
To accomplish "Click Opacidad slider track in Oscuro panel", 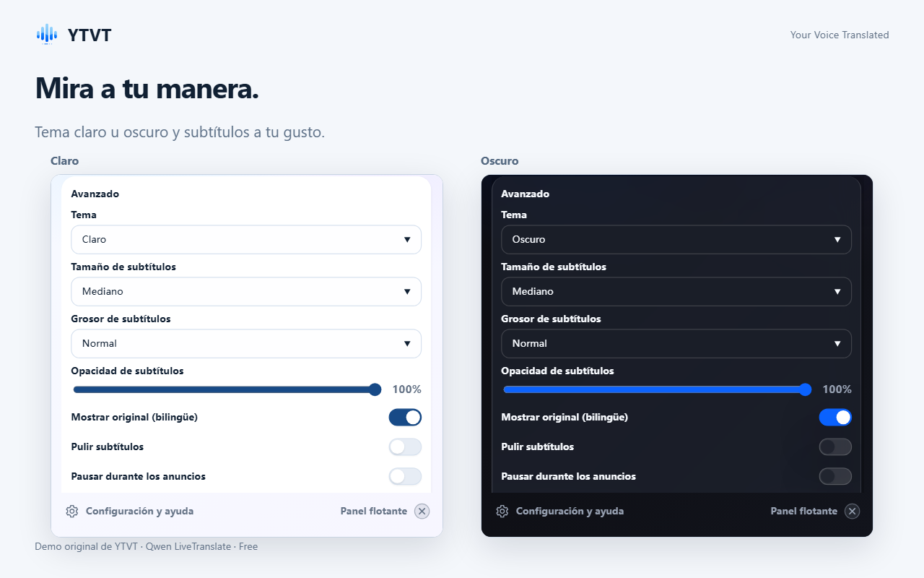I will click(x=657, y=389).
